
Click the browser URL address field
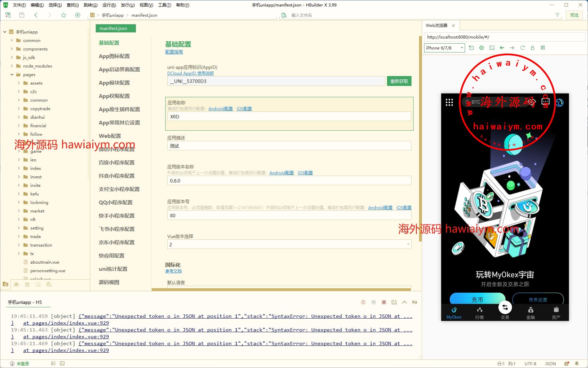pyautogui.click(x=504, y=37)
